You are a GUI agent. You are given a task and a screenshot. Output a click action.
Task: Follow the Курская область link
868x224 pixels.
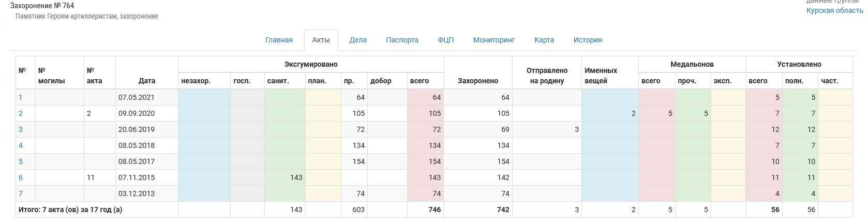tap(834, 10)
